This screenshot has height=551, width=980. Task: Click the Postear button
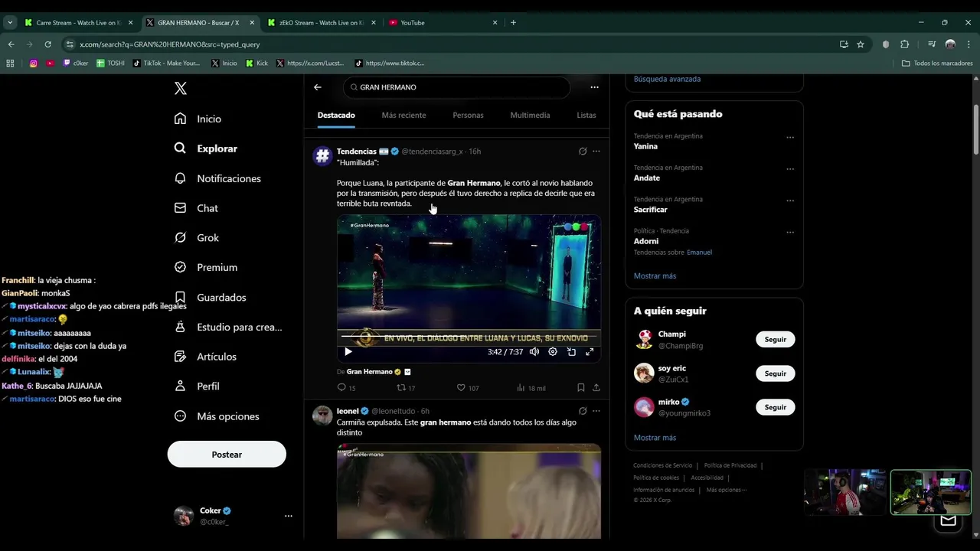[227, 455]
